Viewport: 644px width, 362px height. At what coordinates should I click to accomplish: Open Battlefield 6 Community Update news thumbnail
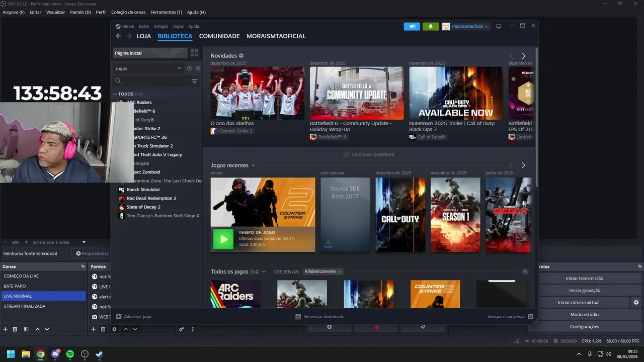(x=357, y=93)
